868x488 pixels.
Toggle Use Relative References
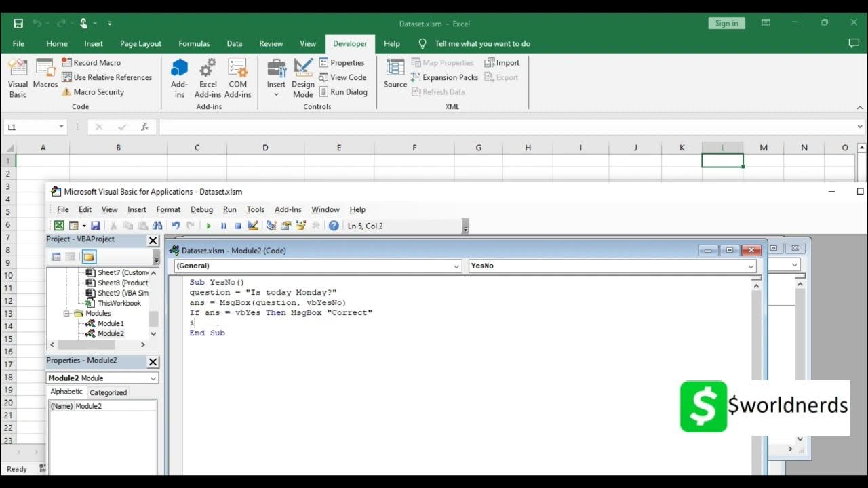coord(106,77)
